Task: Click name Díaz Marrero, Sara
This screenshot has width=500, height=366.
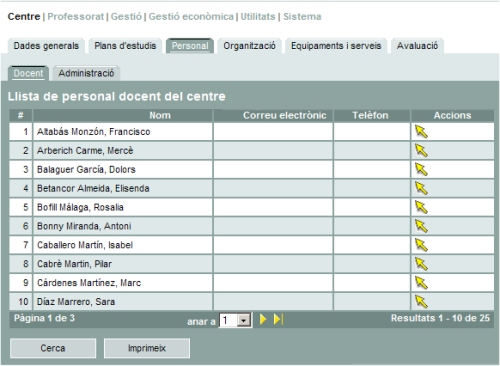Action: 76,302
